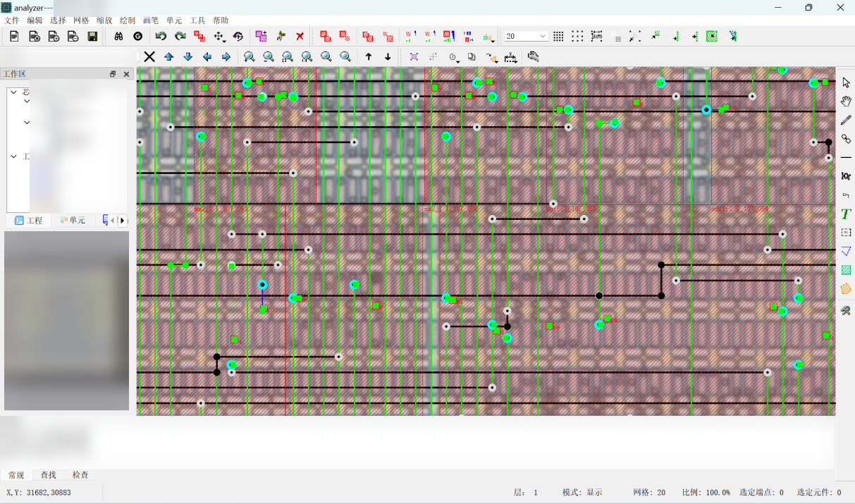
Task: Click the black down arrow layer icon
Action: click(x=388, y=56)
